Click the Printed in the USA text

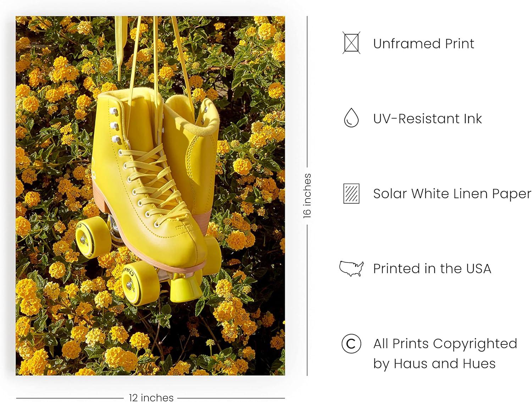point(432,269)
